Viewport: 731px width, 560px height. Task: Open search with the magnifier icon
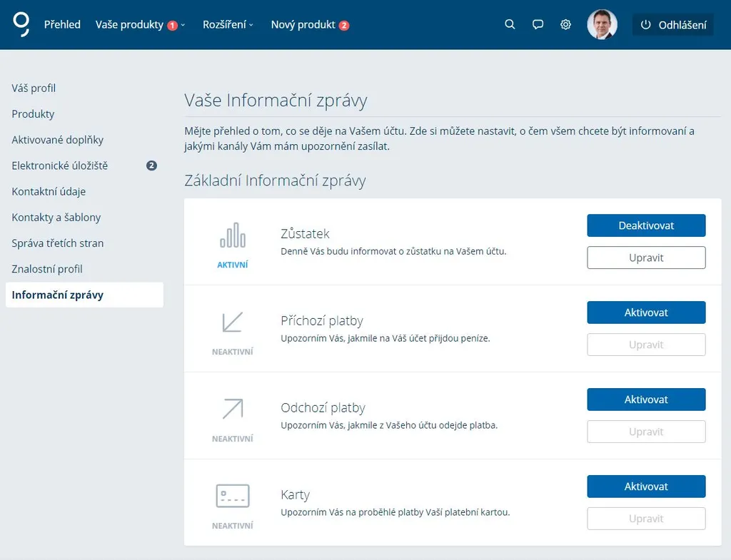pos(510,24)
